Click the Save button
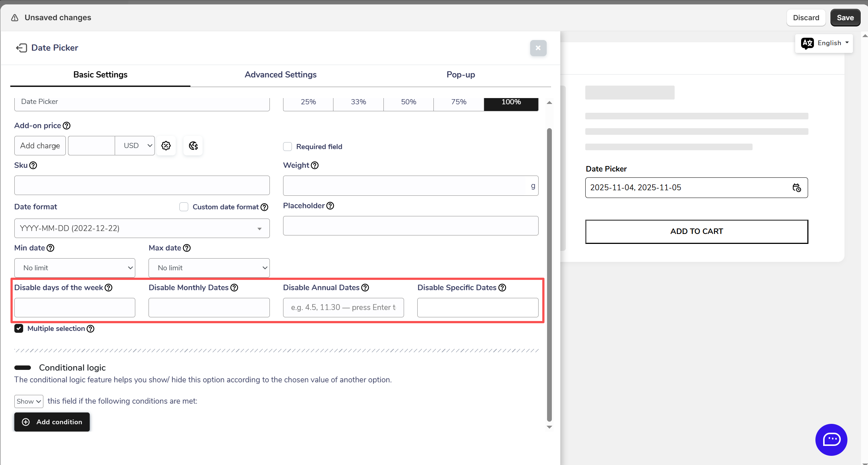868x465 pixels. pos(845,18)
